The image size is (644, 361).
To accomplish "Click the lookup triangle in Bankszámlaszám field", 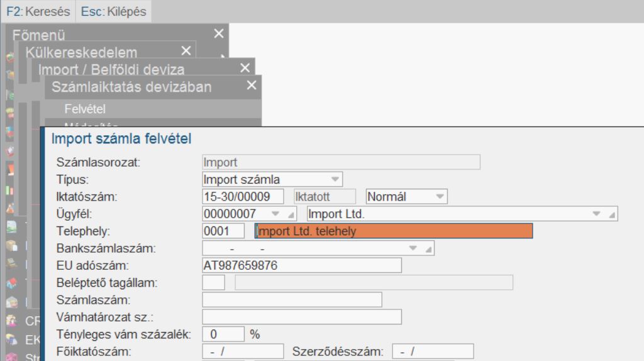I will 428,249.
